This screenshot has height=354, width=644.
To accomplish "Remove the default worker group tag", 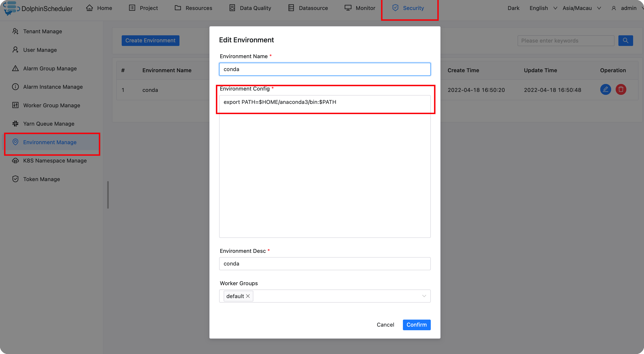I will (248, 296).
